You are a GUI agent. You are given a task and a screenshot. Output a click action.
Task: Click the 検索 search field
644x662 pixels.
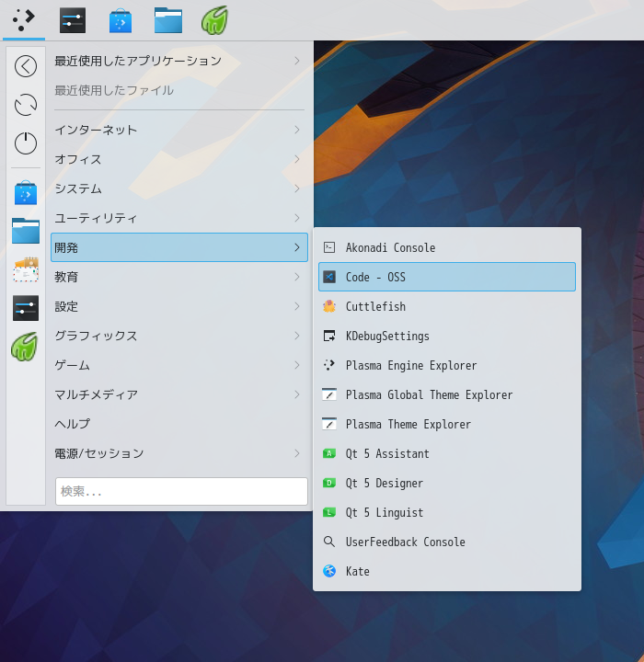[x=181, y=491]
